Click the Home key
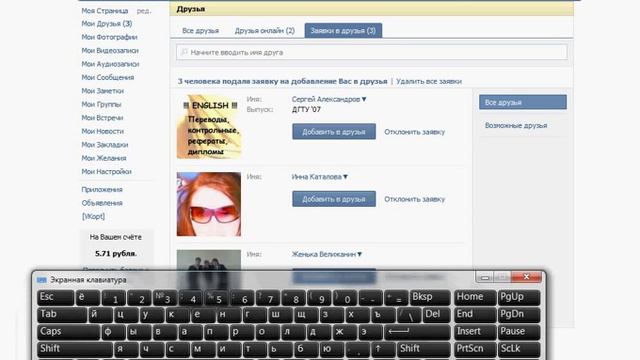This screenshot has width=640, height=360. tap(475, 298)
